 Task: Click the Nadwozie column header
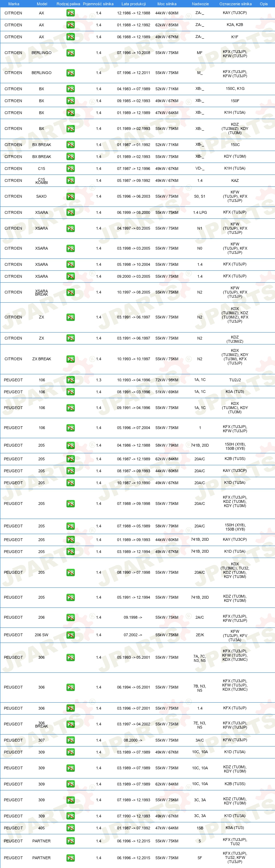pyautogui.click(x=200, y=4)
